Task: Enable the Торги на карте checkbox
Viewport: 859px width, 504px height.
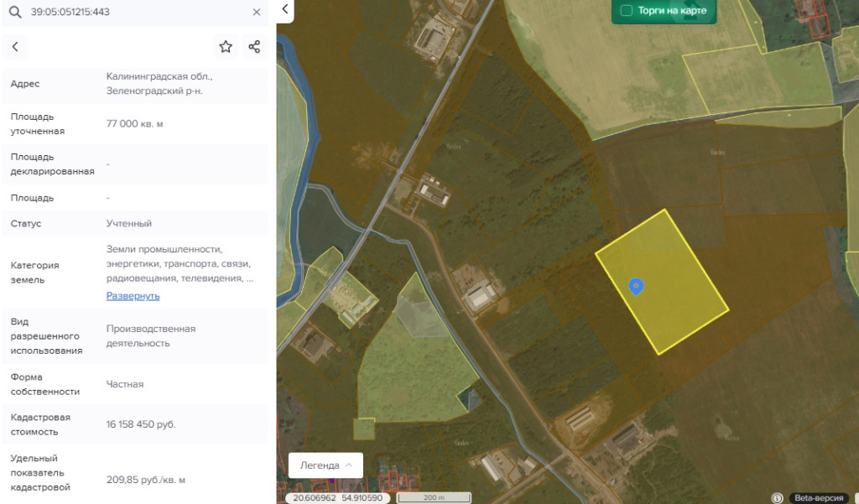Action: [626, 11]
